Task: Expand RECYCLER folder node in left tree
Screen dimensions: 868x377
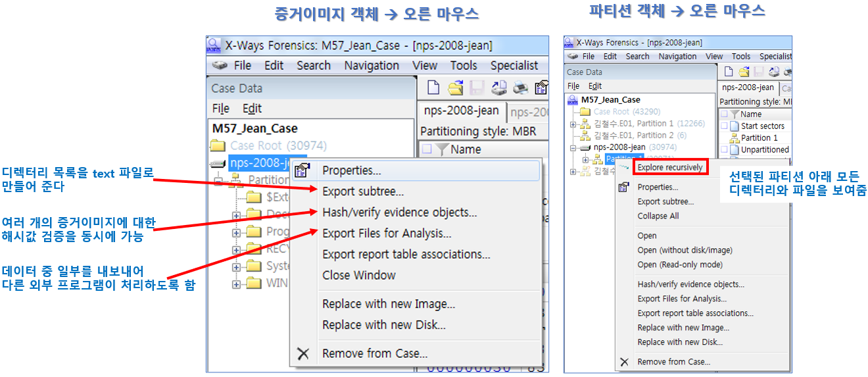Action: pos(236,249)
